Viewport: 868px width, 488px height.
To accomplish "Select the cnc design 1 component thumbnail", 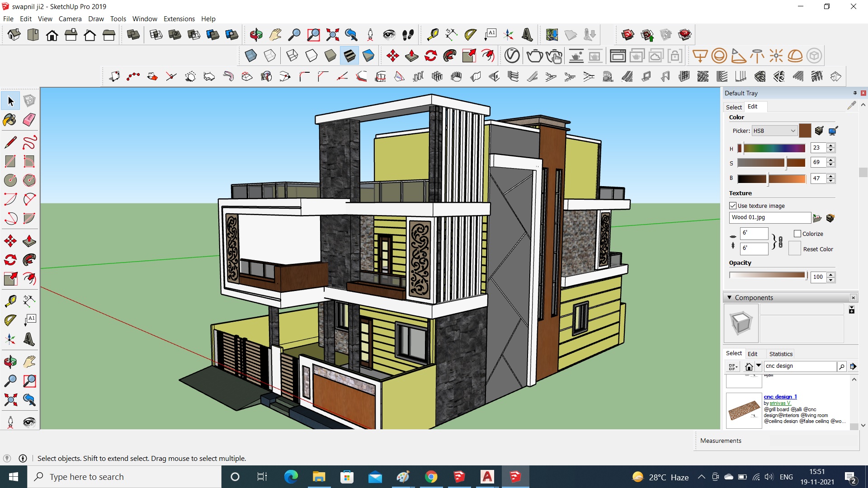I will tap(744, 410).
